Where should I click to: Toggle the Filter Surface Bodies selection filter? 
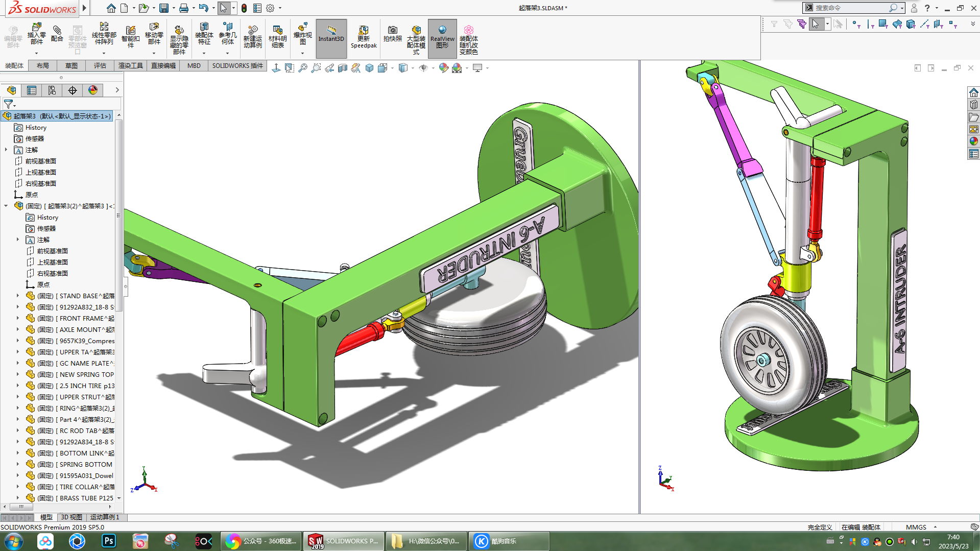click(x=897, y=24)
